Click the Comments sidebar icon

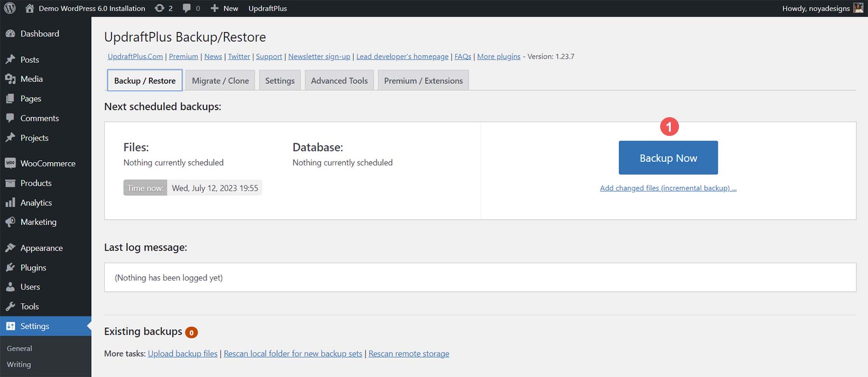(x=10, y=118)
